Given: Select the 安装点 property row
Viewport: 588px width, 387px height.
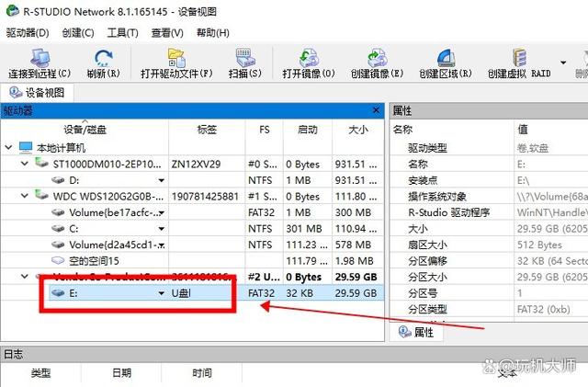Looking at the screenshot, I should point(489,180).
